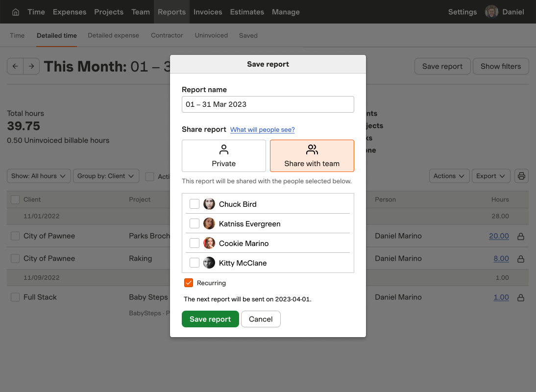Click inside the Report name field
This screenshot has height=392, width=536.
point(268,104)
